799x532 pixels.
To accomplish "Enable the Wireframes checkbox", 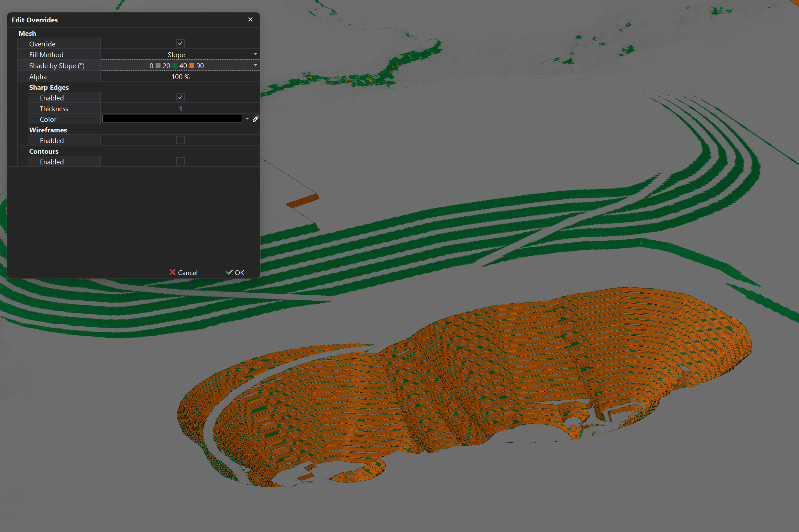I will point(180,140).
